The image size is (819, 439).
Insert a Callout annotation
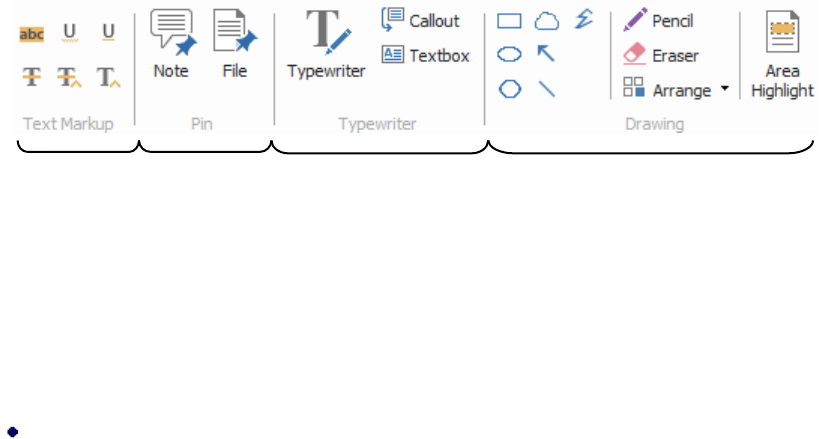point(421,21)
